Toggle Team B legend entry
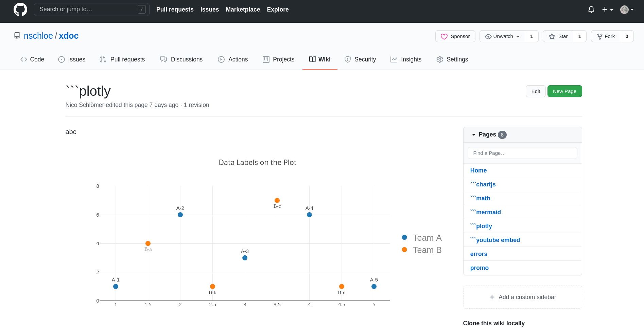This screenshot has height=328, width=644. point(421,250)
